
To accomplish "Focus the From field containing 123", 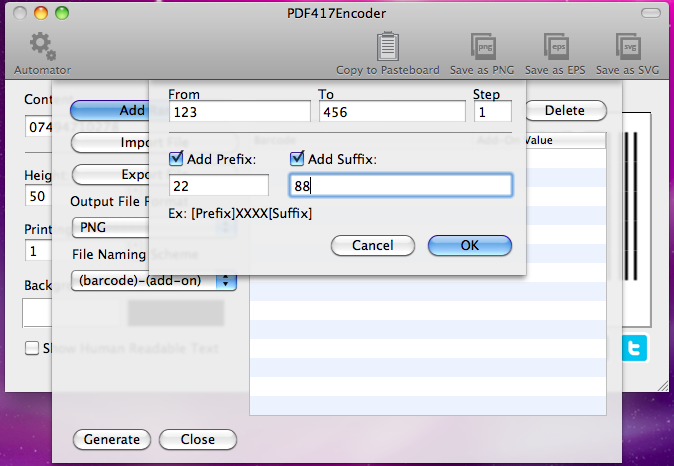I will [240, 112].
